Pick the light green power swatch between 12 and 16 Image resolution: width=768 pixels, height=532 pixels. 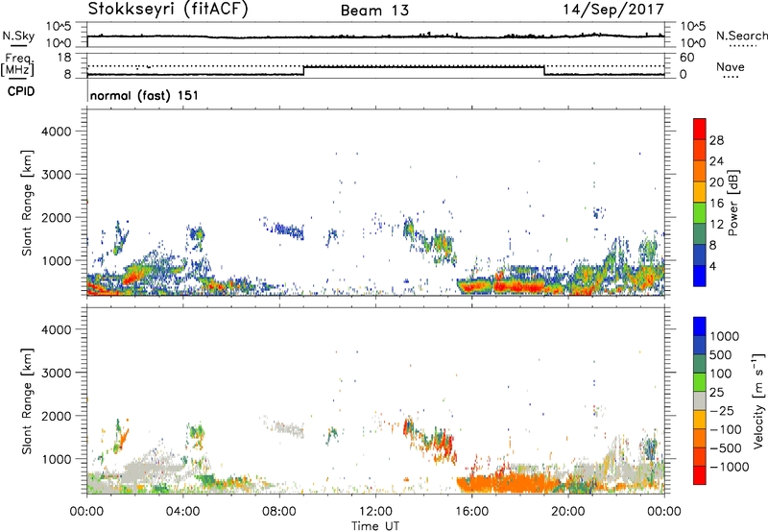click(700, 213)
